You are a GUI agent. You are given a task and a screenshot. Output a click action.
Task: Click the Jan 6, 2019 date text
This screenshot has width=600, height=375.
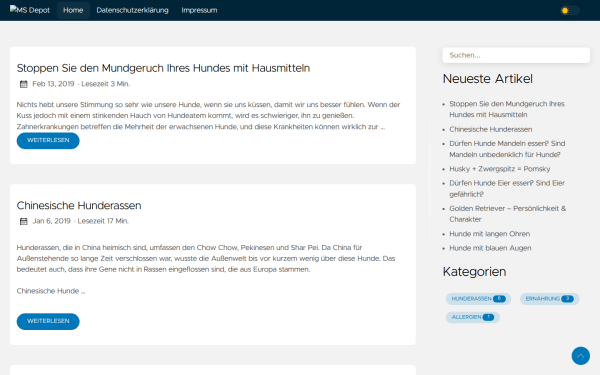[x=52, y=221]
